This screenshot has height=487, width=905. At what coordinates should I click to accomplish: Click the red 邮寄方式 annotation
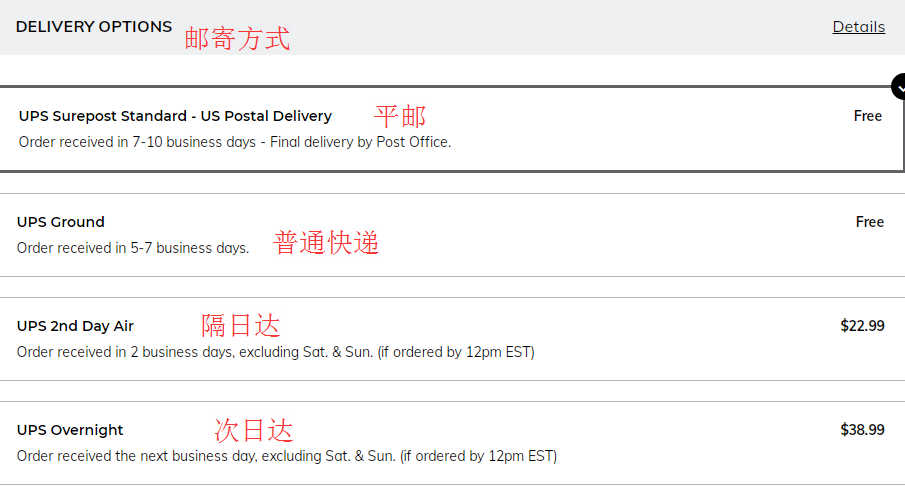tap(237, 39)
